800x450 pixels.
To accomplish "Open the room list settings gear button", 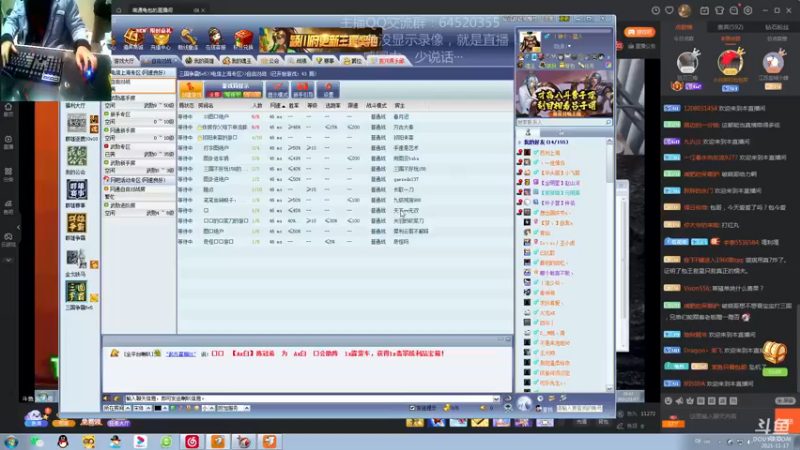I will 328,90.
